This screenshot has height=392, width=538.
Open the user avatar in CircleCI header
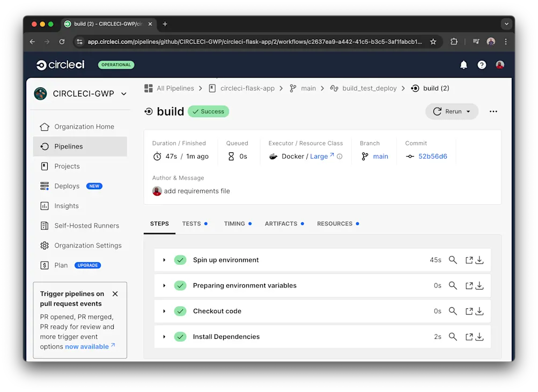(x=500, y=65)
